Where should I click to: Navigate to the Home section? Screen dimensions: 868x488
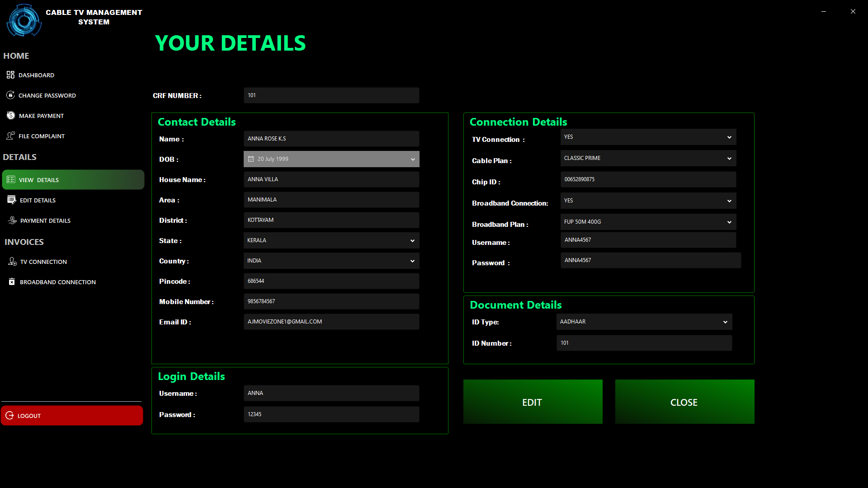pyautogui.click(x=16, y=56)
